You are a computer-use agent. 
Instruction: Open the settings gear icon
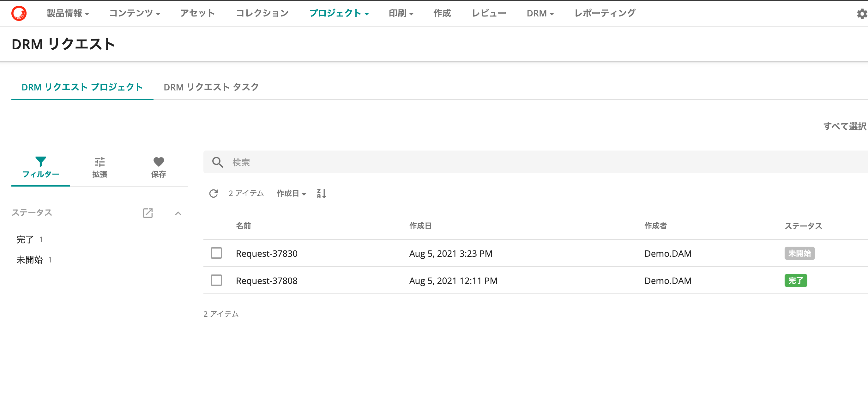click(862, 14)
